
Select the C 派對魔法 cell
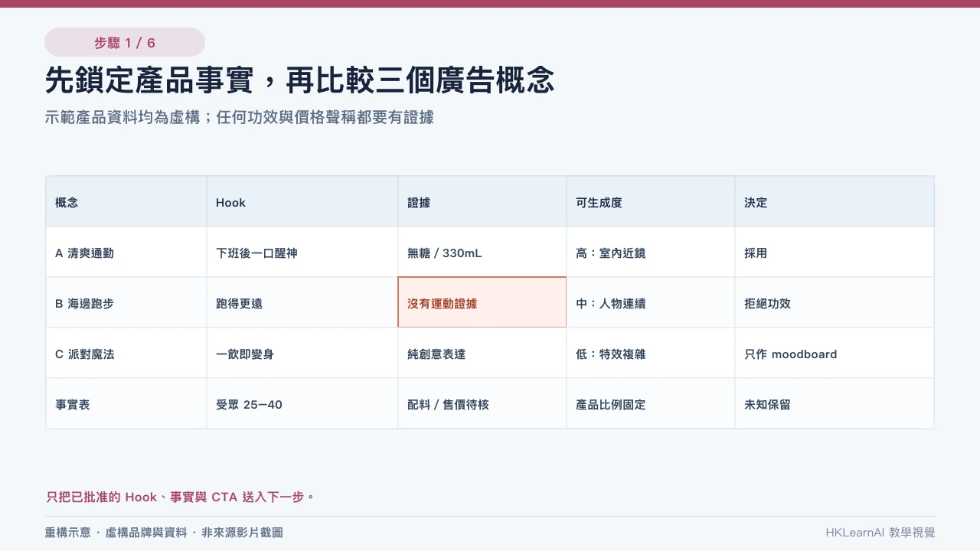[x=126, y=354]
